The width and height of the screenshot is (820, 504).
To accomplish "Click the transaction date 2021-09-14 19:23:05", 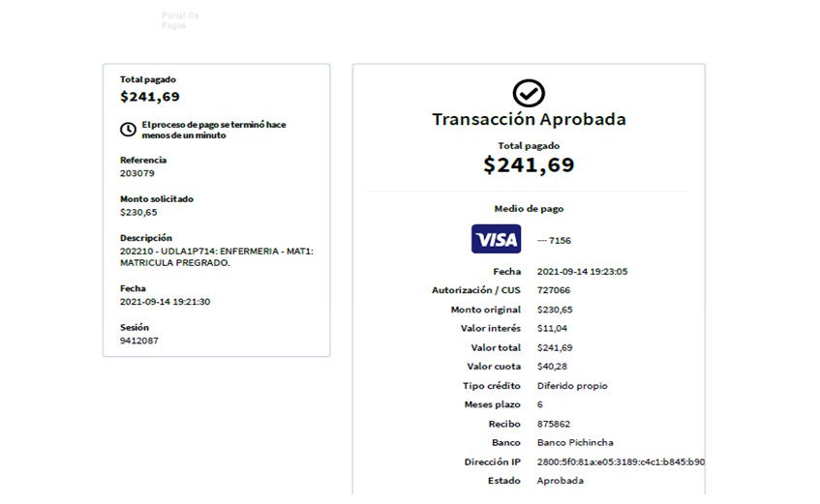I will click(x=582, y=272).
